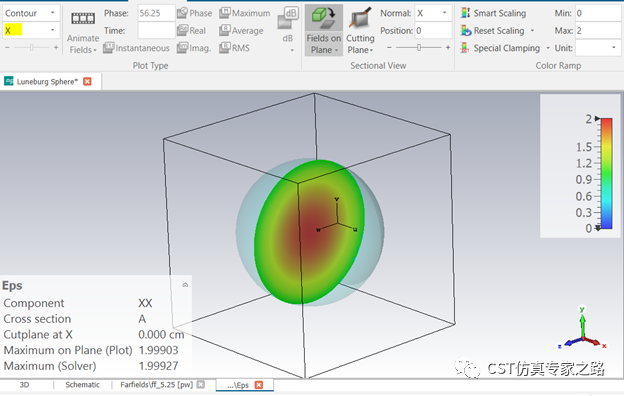Toggle the dB scaling icon
Screen dimensions: 624x396
click(x=288, y=19)
